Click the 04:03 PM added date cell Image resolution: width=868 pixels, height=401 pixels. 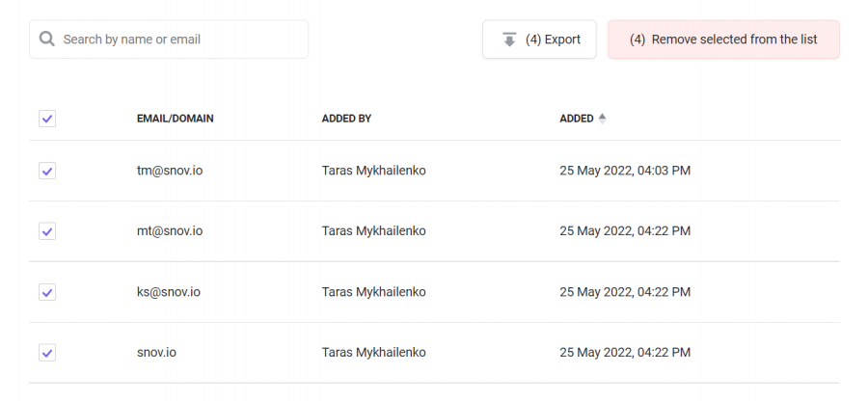point(625,171)
